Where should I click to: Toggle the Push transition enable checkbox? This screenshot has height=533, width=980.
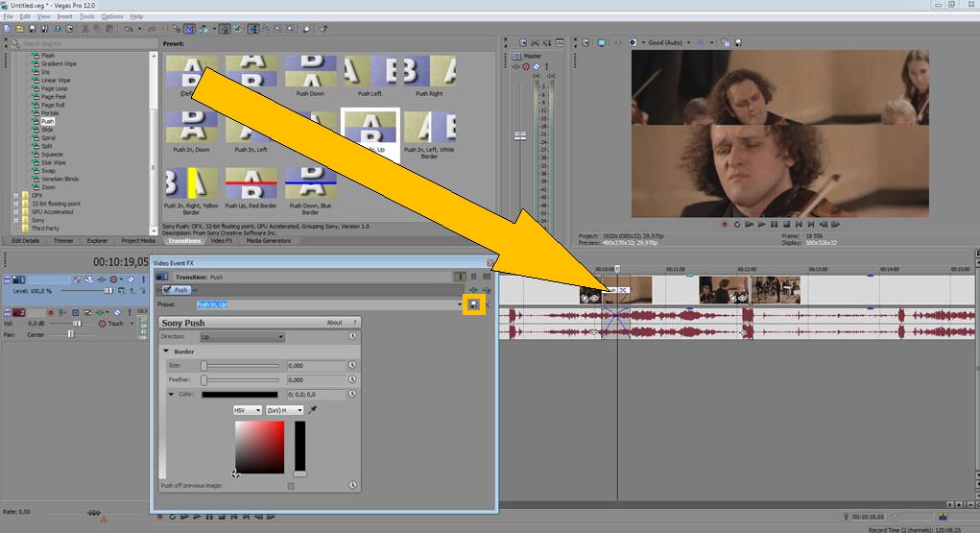[167, 290]
